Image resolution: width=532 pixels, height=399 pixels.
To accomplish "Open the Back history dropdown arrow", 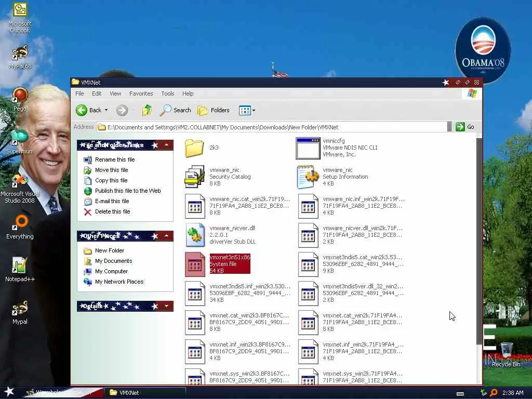I will pos(106,110).
